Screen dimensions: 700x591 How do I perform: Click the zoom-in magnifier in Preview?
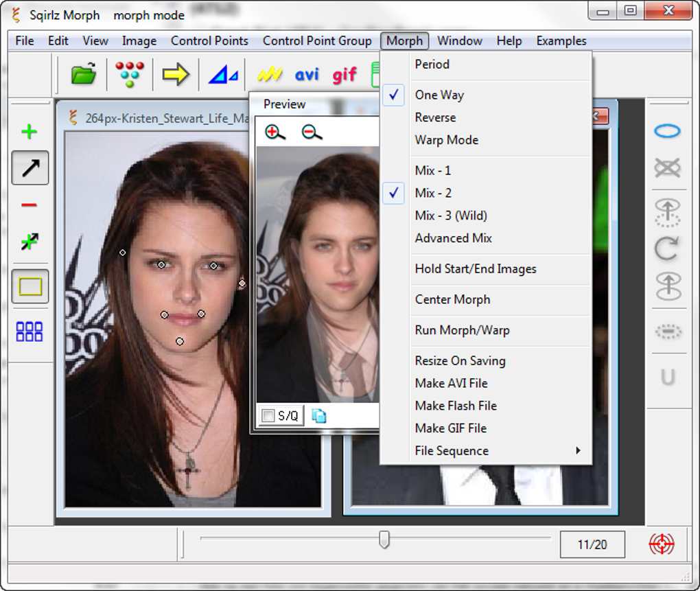point(273,132)
